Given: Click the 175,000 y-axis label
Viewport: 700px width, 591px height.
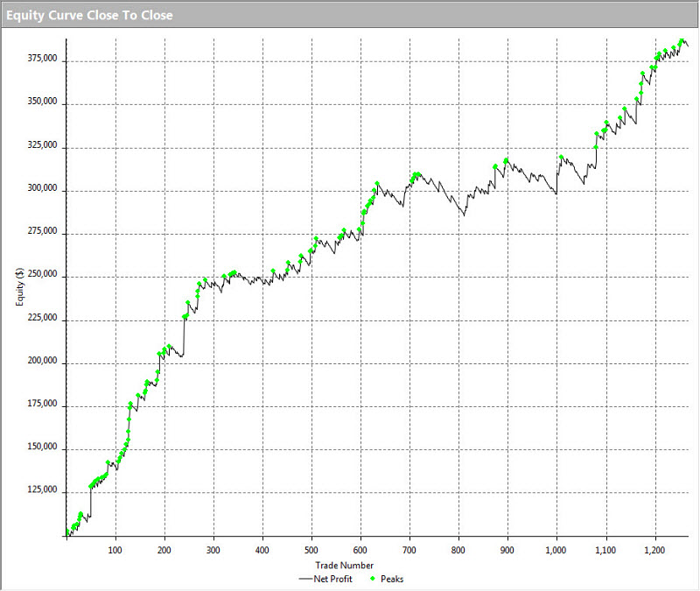Looking at the screenshot, I should coord(42,404).
